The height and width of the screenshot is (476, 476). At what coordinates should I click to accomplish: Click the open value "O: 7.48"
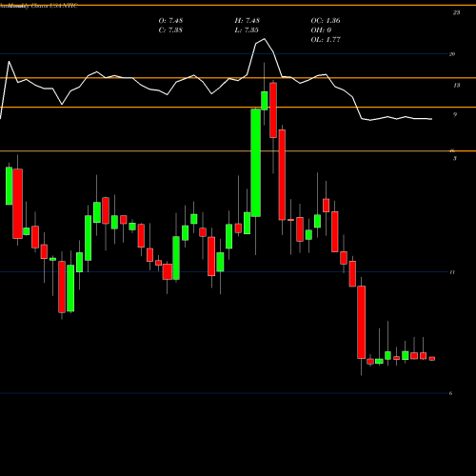tap(170, 20)
